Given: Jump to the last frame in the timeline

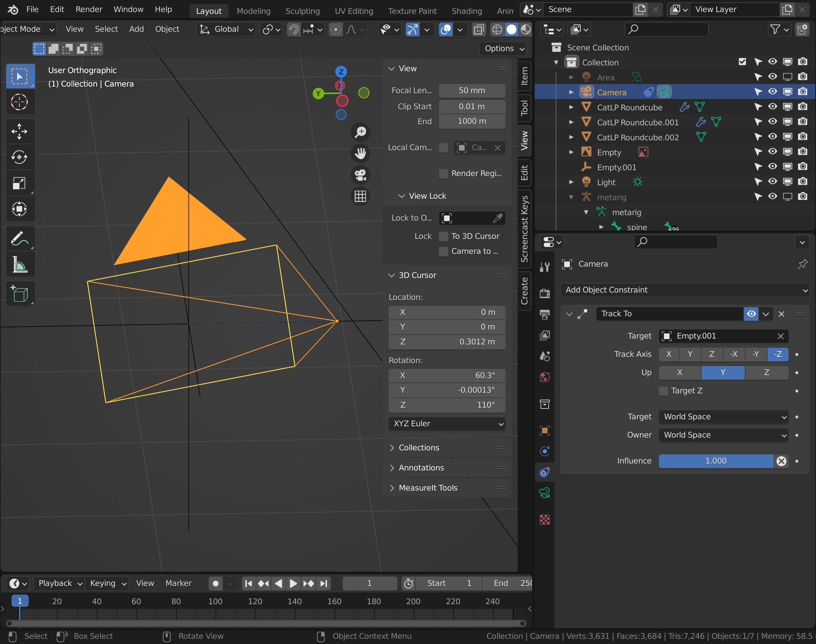Looking at the screenshot, I should coord(324,583).
